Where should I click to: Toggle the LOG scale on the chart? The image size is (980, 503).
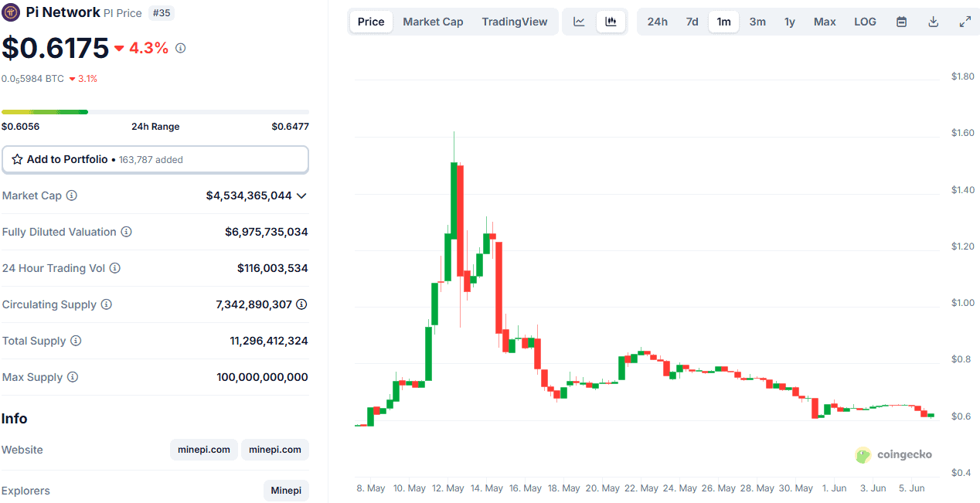[x=865, y=21]
